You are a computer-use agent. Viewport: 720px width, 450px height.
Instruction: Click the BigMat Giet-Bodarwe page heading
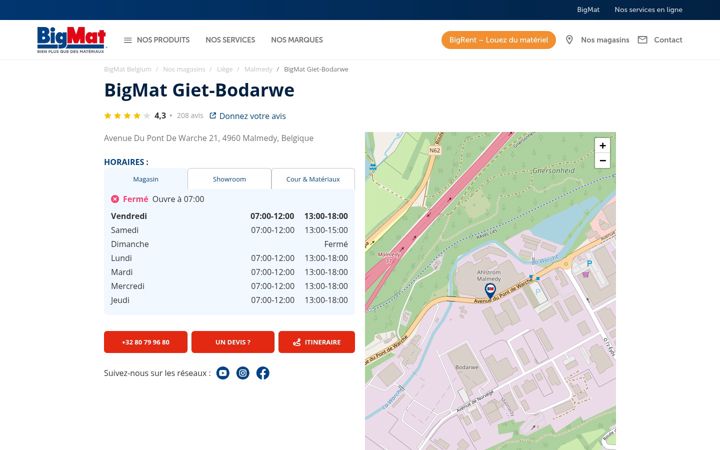coord(199,90)
